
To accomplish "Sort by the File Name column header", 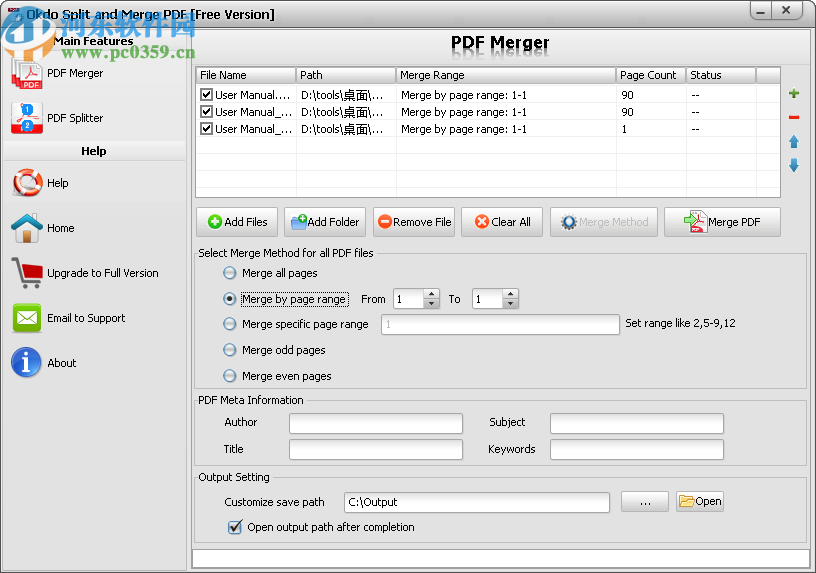I will (x=246, y=75).
